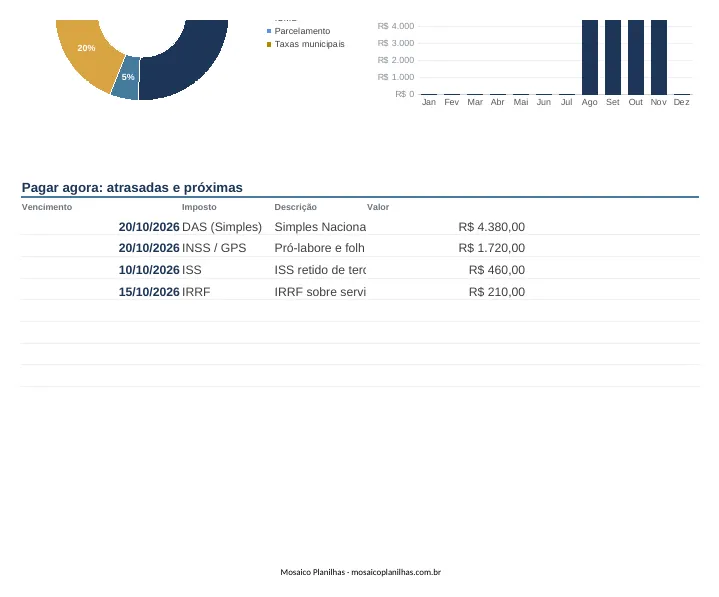
Task: Select the 10/10/2026 ISS due date
Action: click(149, 270)
